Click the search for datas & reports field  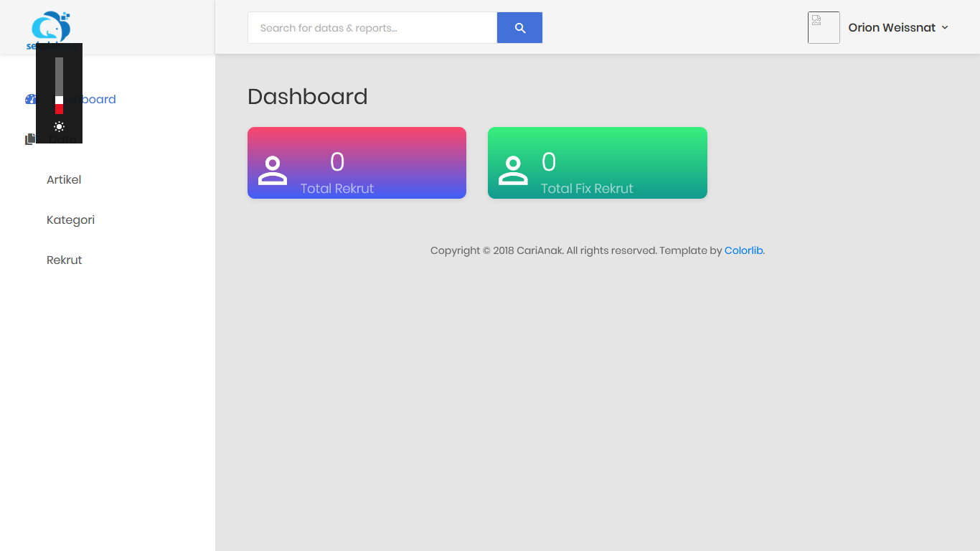(372, 28)
